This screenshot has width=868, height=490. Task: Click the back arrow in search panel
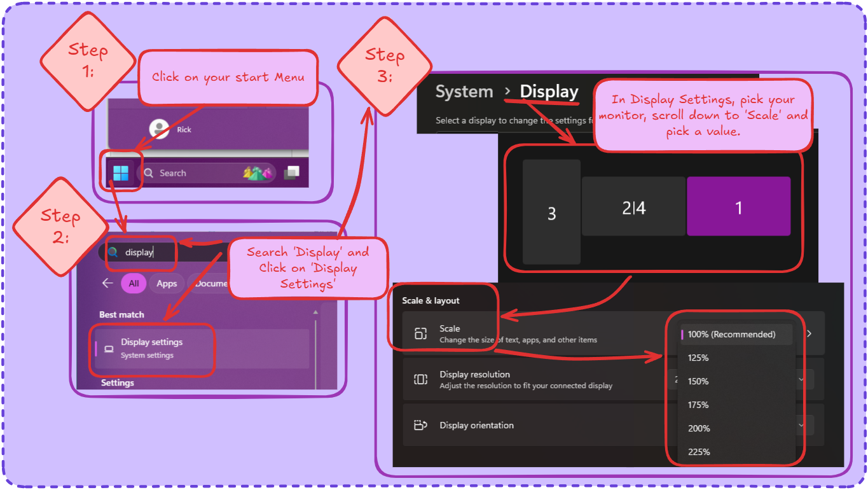point(108,283)
